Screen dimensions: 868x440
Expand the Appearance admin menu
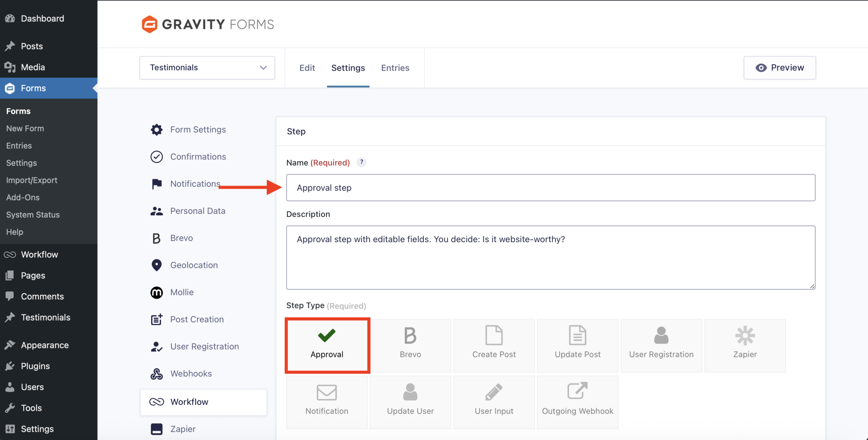pos(45,345)
